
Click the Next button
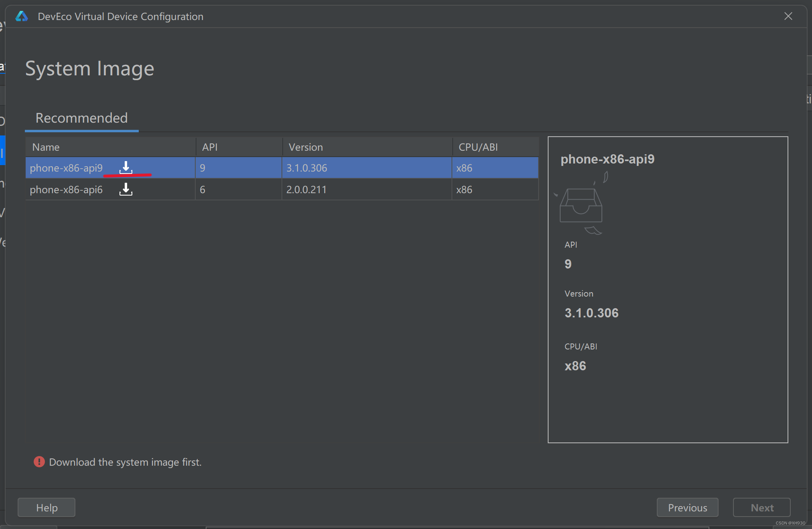point(761,508)
